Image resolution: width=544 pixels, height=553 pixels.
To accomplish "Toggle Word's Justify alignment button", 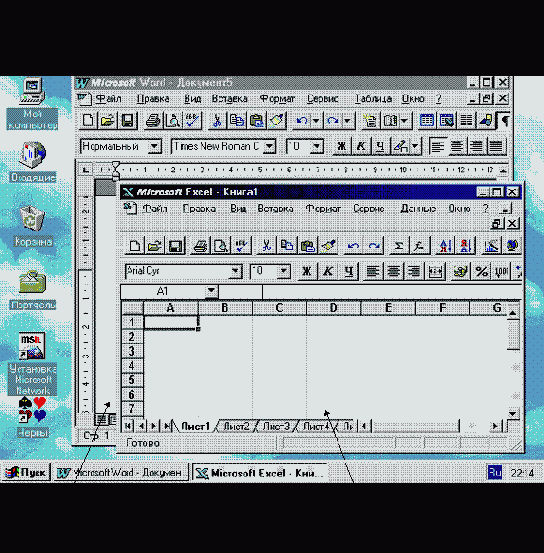I will click(x=496, y=146).
